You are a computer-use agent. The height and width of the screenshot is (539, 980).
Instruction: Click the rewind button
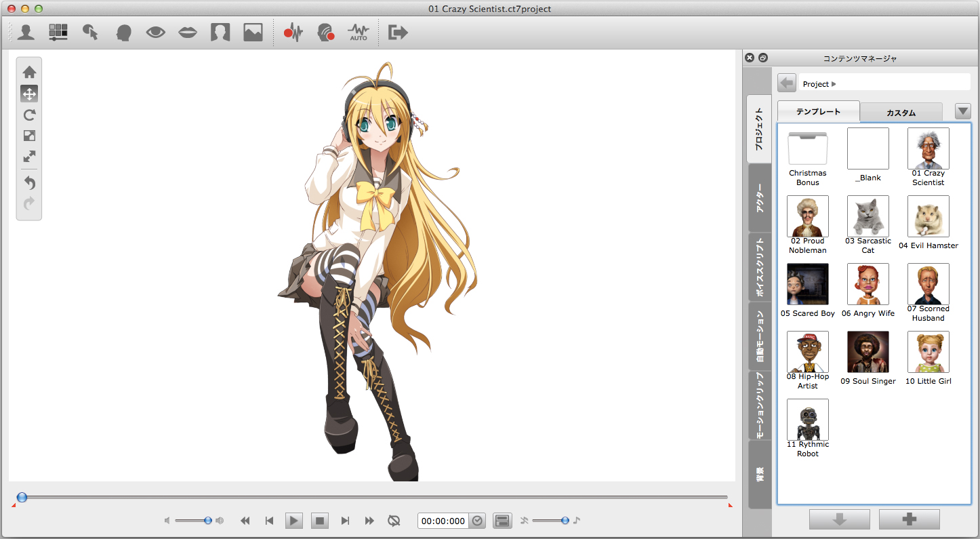tap(245, 521)
